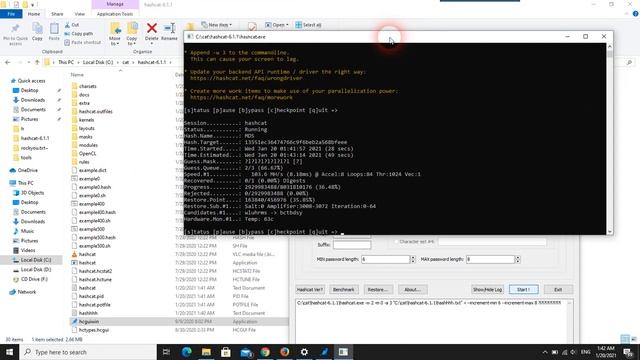Viewport: 640px width, 360px height.
Task: Click the Suffix input field
Action: [352, 245]
